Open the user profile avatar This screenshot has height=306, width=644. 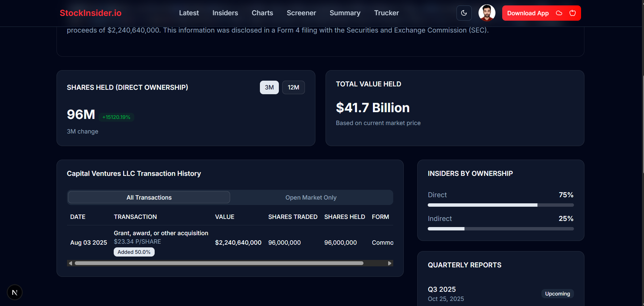pyautogui.click(x=487, y=13)
